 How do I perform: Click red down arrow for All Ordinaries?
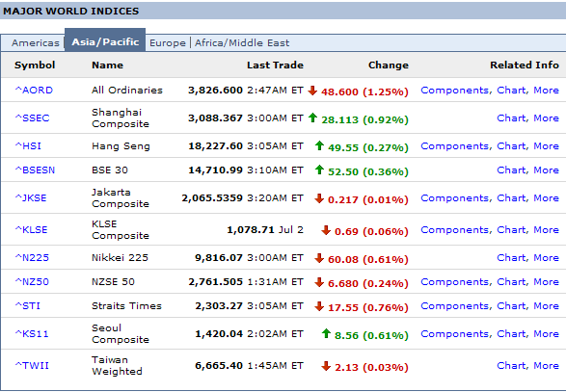[312, 91]
